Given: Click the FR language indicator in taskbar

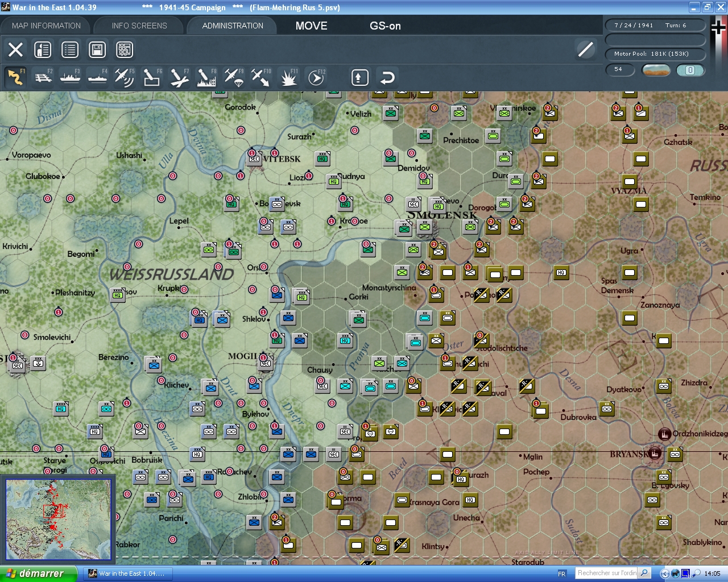Looking at the screenshot, I should [x=562, y=573].
